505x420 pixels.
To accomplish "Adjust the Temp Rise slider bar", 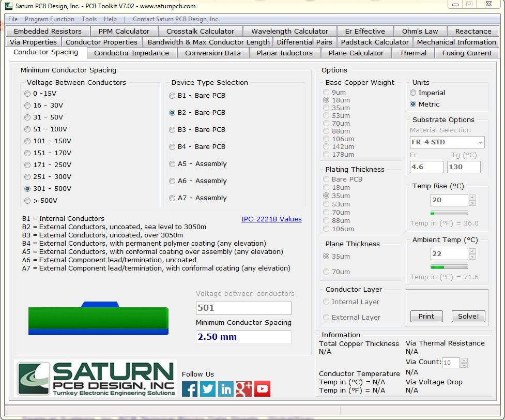I will [x=449, y=213].
